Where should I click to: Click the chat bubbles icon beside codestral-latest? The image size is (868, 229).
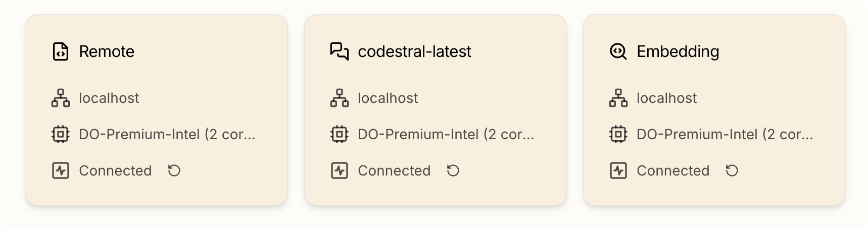(340, 51)
